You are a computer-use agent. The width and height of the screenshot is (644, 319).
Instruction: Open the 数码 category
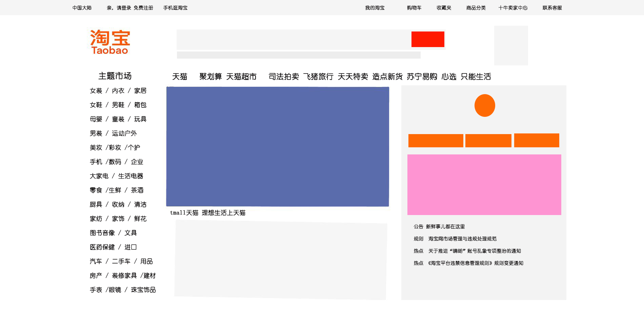pos(115,162)
